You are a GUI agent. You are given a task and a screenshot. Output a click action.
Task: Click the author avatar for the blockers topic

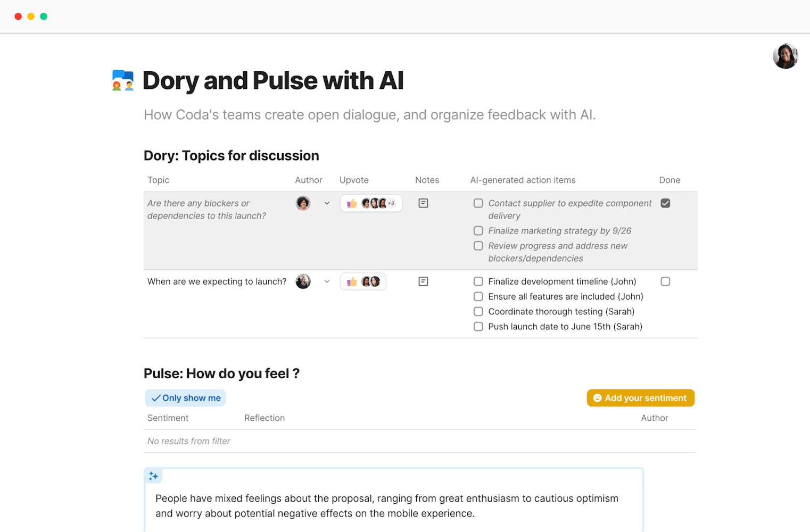303,203
